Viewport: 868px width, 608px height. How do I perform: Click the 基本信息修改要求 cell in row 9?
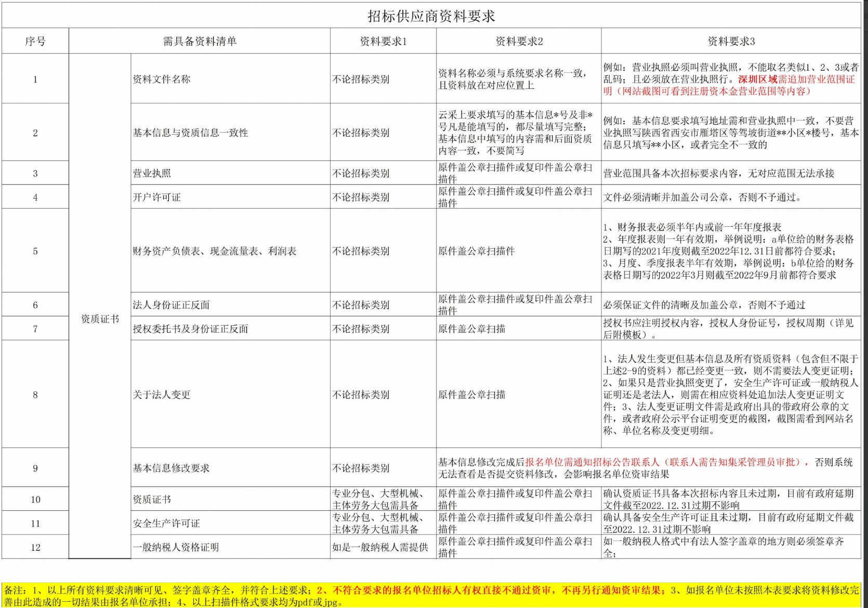(230, 468)
